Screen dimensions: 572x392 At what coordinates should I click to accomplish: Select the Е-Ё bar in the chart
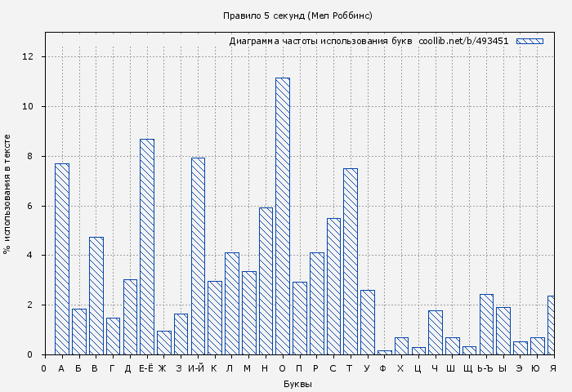click(147, 247)
